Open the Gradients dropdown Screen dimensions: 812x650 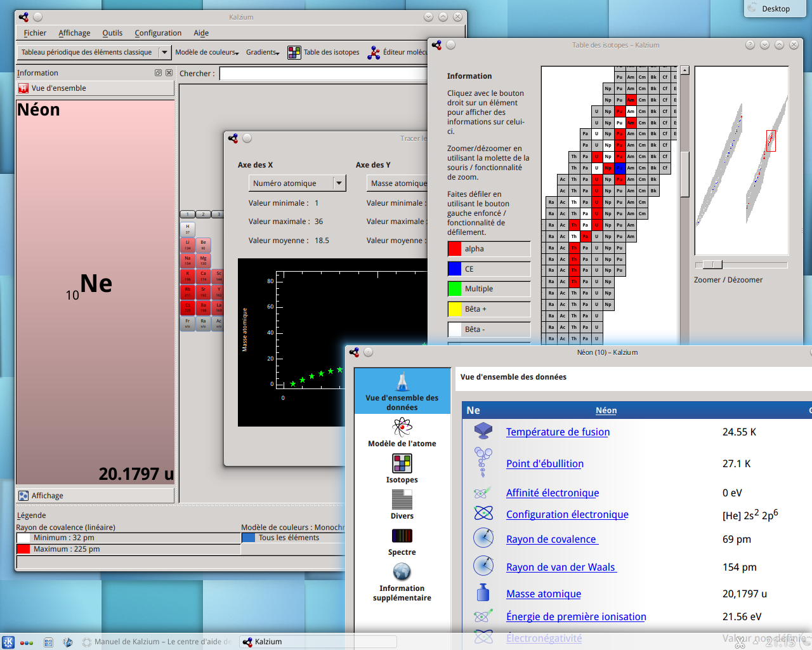coord(263,52)
